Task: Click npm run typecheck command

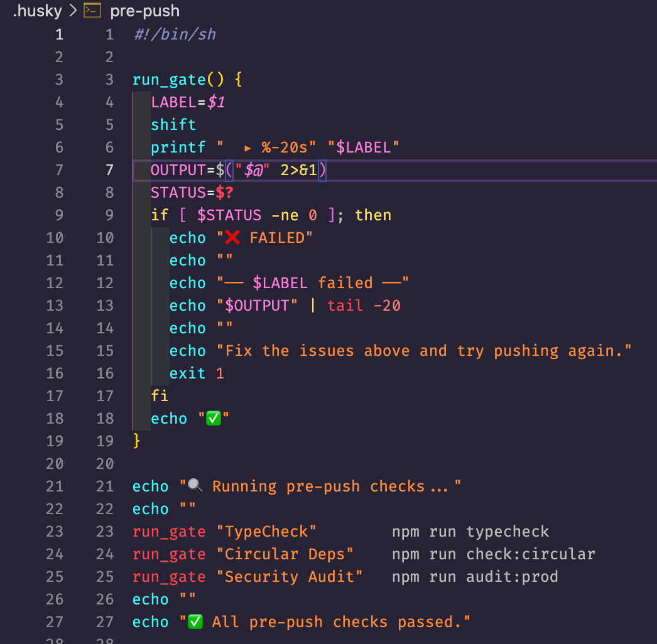Action: [x=470, y=532]
